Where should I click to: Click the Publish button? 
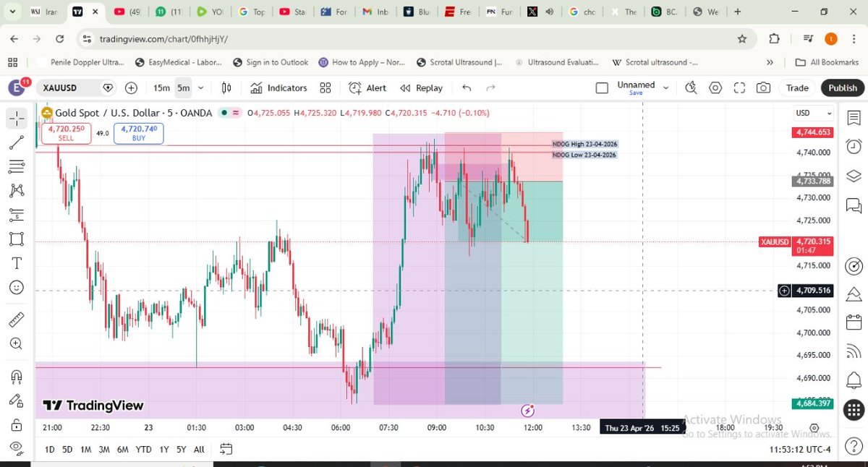(x=843, y=88)
